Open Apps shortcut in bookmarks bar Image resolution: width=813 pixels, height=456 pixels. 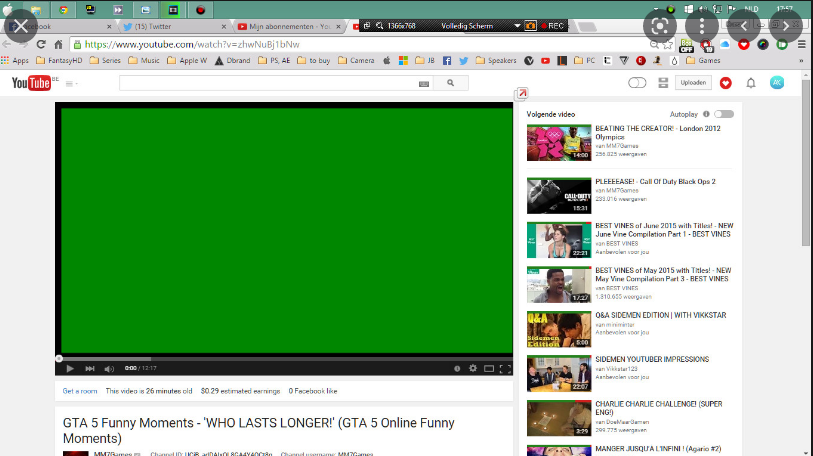point(15,61)
